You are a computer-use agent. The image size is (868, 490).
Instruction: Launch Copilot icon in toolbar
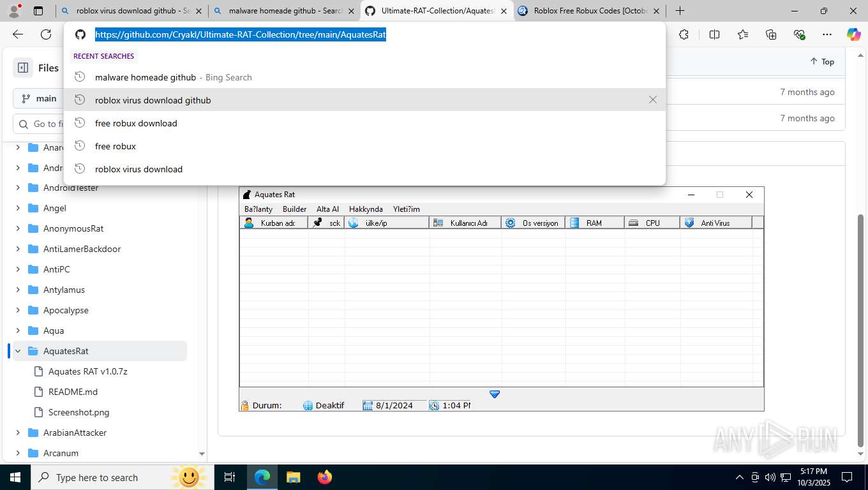pos(853,34)
